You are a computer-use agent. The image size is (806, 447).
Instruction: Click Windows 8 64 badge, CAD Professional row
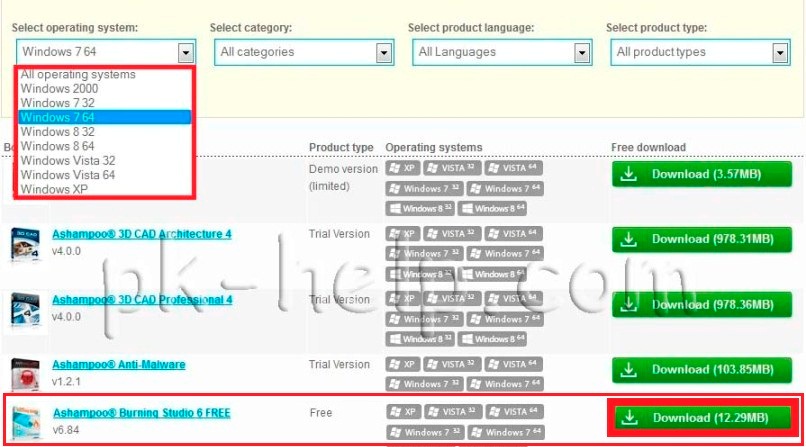click(492, 339)
